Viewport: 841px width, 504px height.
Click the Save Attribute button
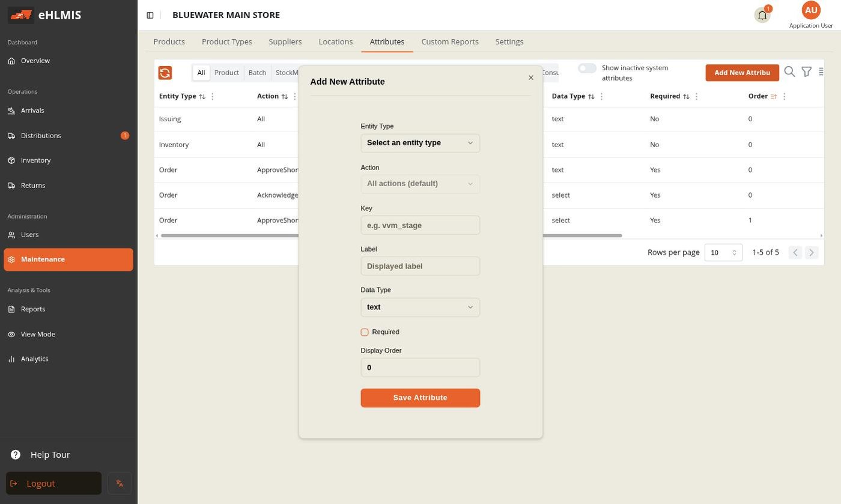(x=421, y=398)
